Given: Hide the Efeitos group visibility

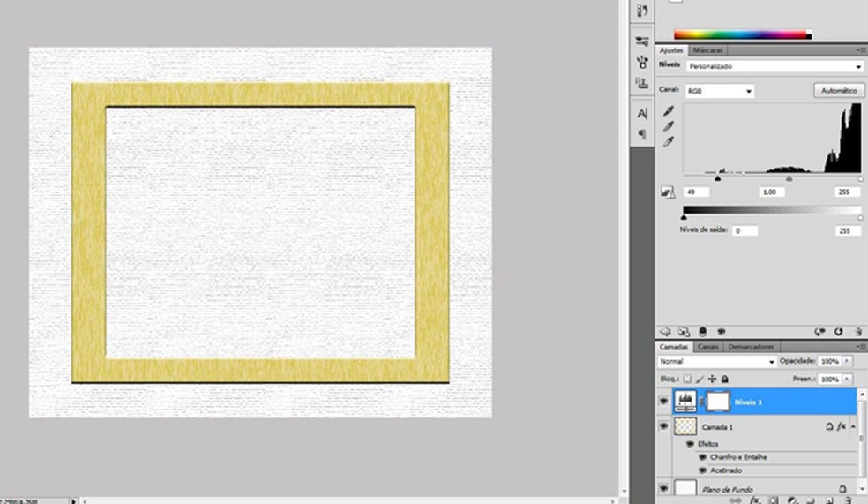Looking at the screenshot, I should [x=691, y=444].
